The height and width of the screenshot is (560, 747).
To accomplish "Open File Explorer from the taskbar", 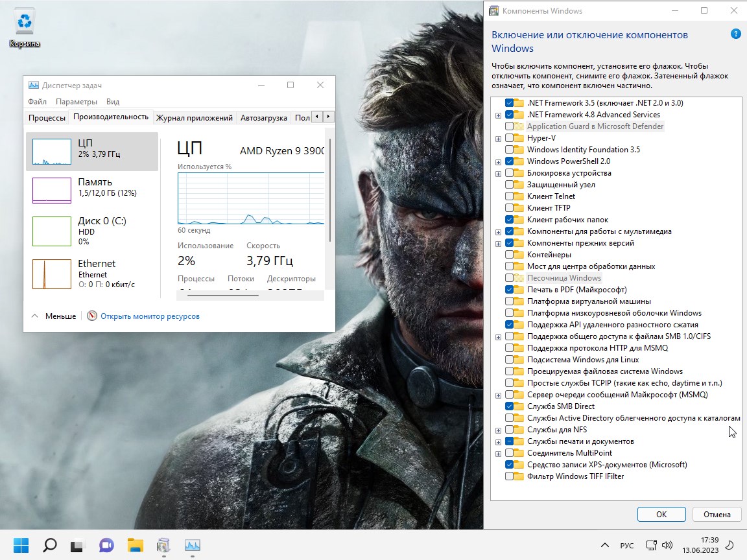I will point(134,545).
